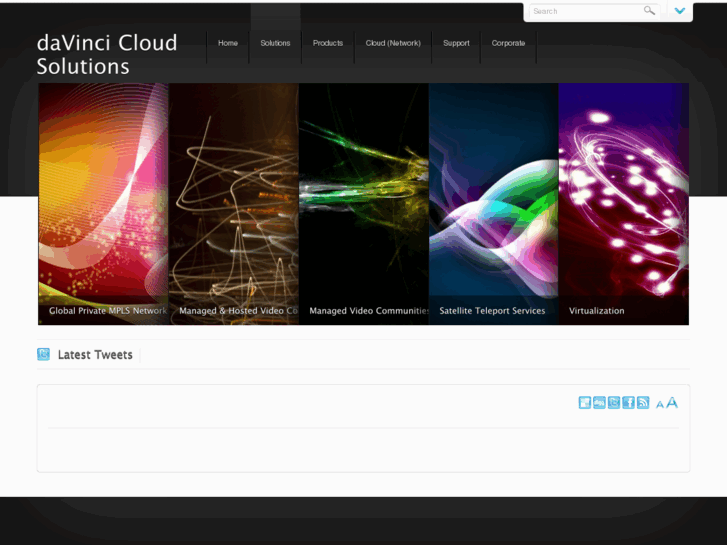This screenshot has height=545, width=727.
Task: Open the Corporate menu item
Action: [x=509, y=43]
